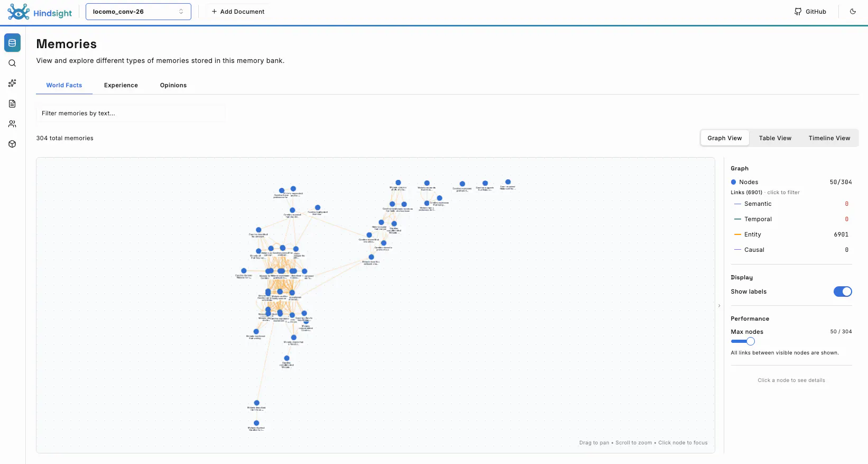This screenshot has width=868, height=464.
Task: Focus the Filter memories by text field
Action: [131, 113]
